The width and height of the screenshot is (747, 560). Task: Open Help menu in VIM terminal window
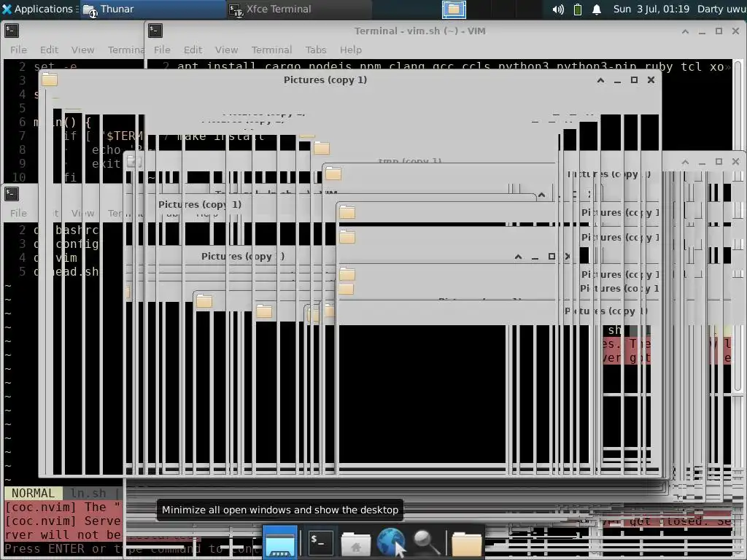pos(351,50)
